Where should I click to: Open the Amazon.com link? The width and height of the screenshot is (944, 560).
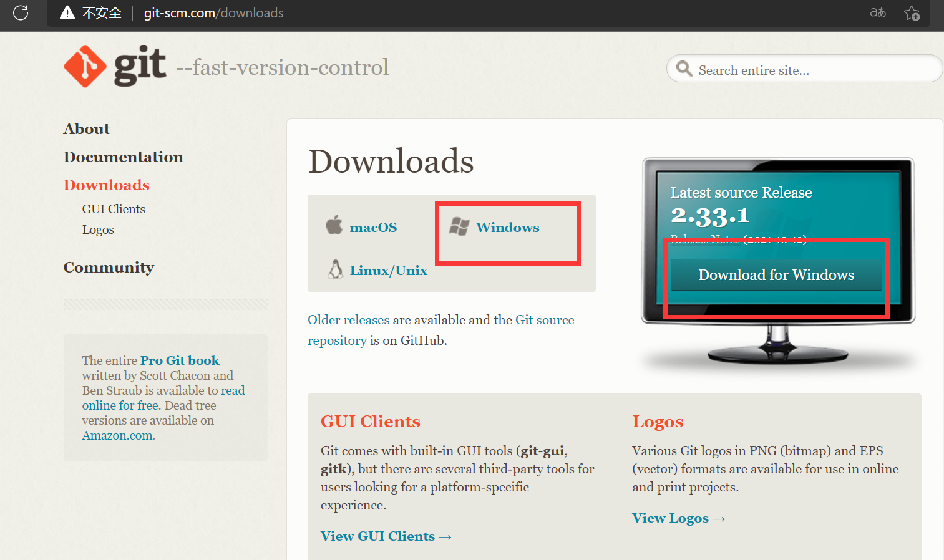[117, 436]
